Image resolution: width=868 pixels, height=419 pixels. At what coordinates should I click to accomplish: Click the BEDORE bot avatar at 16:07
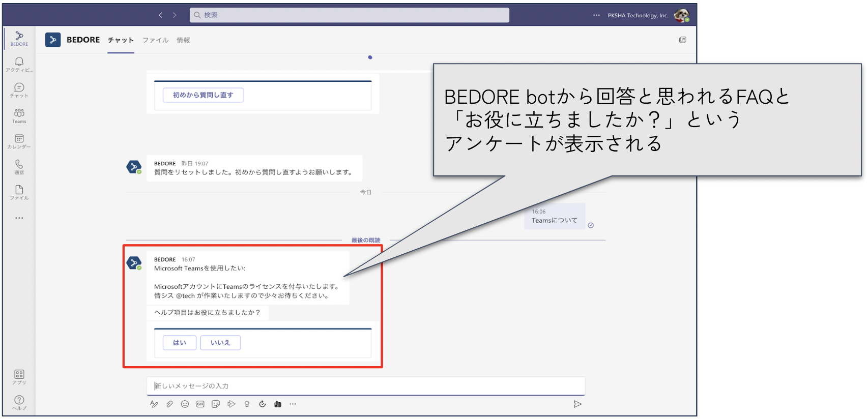pyautogui.click(x=134, y=263)
